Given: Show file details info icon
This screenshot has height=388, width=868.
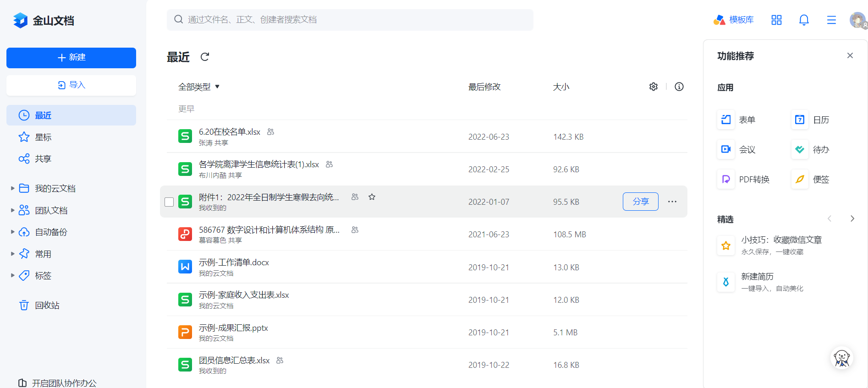Looking at the screenshot, I should point(679,87).
